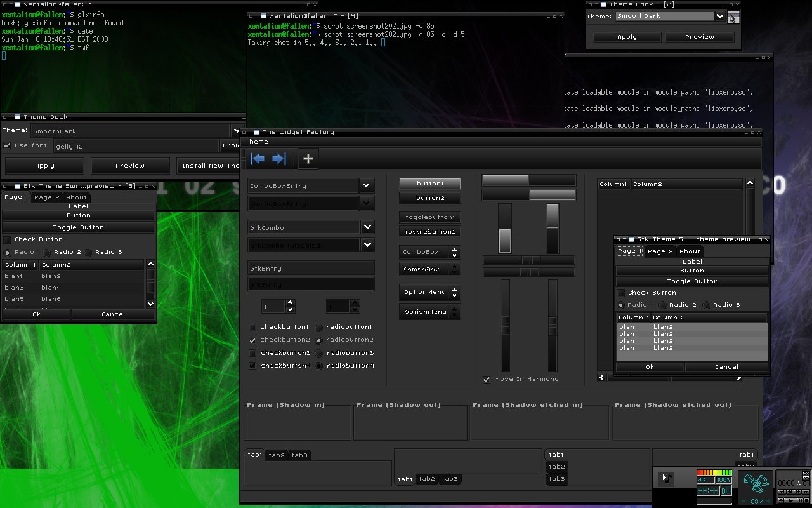The height and width of the screenshot is (508, 812).
Task: Select Radio 3 in the theme preview window
Action: tap(706, 305)
